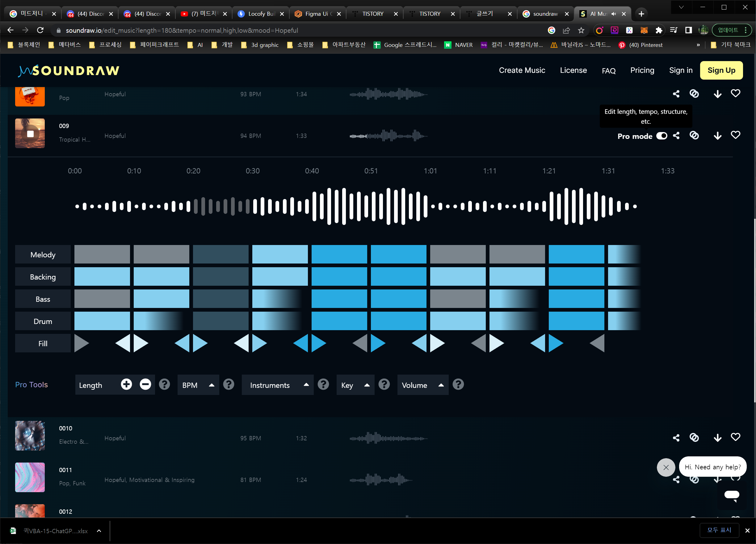756x544 pixels.
Task: Increase length with plus icon
Action: point(126,384)
